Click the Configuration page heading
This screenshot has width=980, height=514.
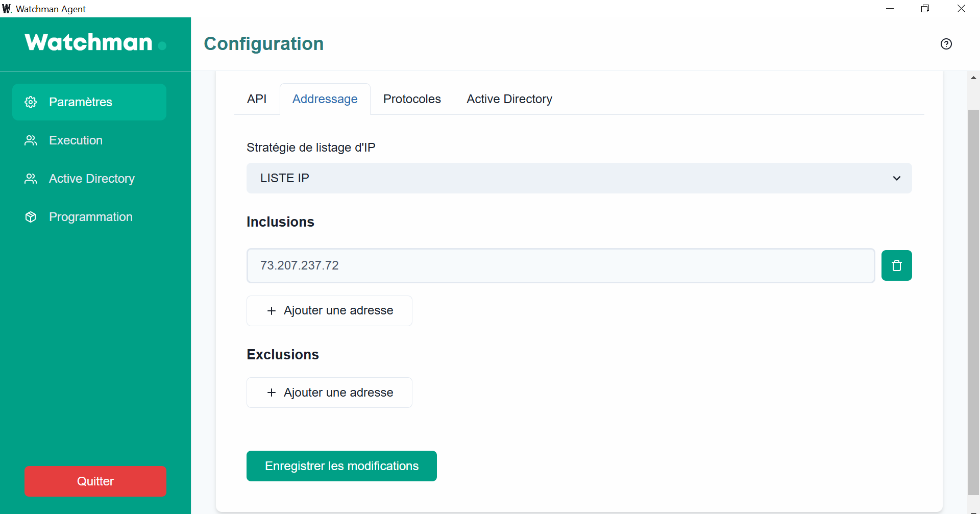(264, 44)
